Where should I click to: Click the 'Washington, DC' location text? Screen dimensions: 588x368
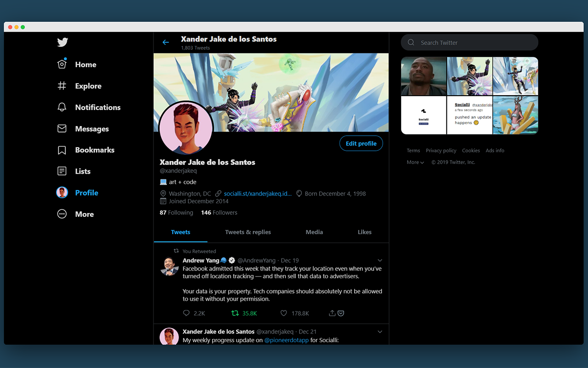pyautogui.click(x=190, y=194)
